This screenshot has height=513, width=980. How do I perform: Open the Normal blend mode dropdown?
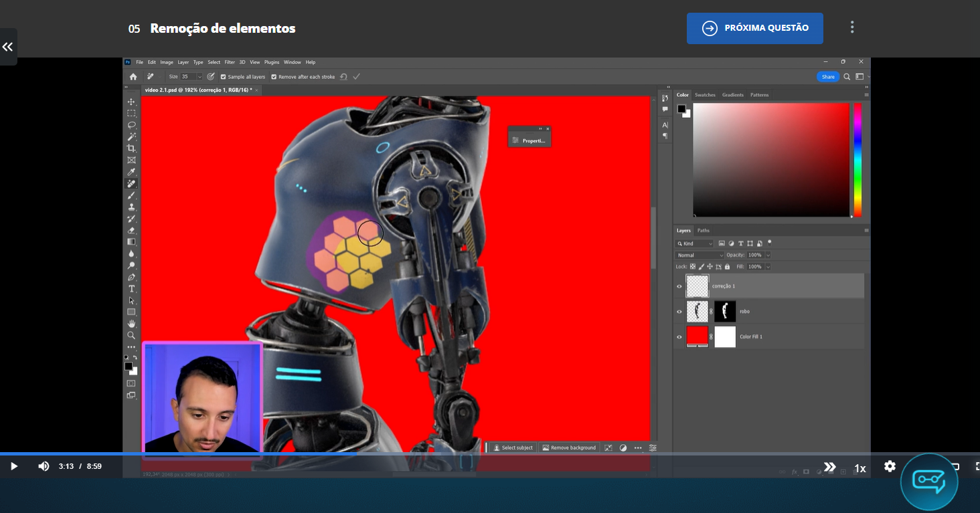point(700,255)
